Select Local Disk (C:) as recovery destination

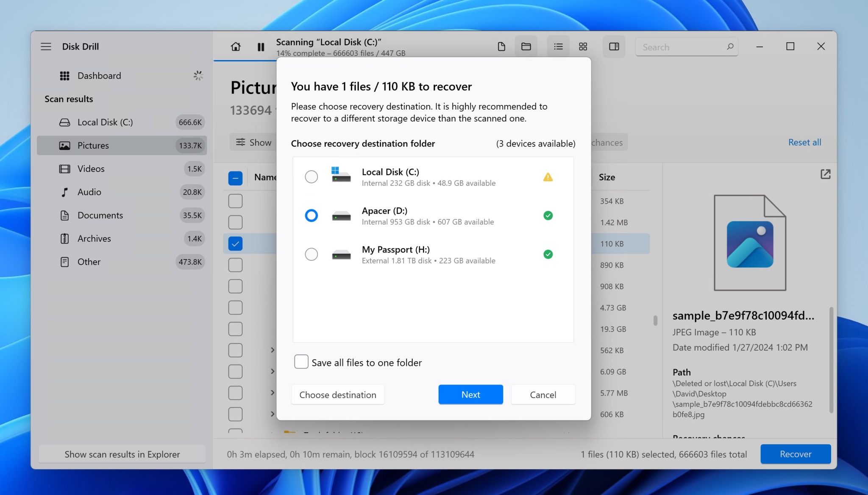[x=311, y=177]
